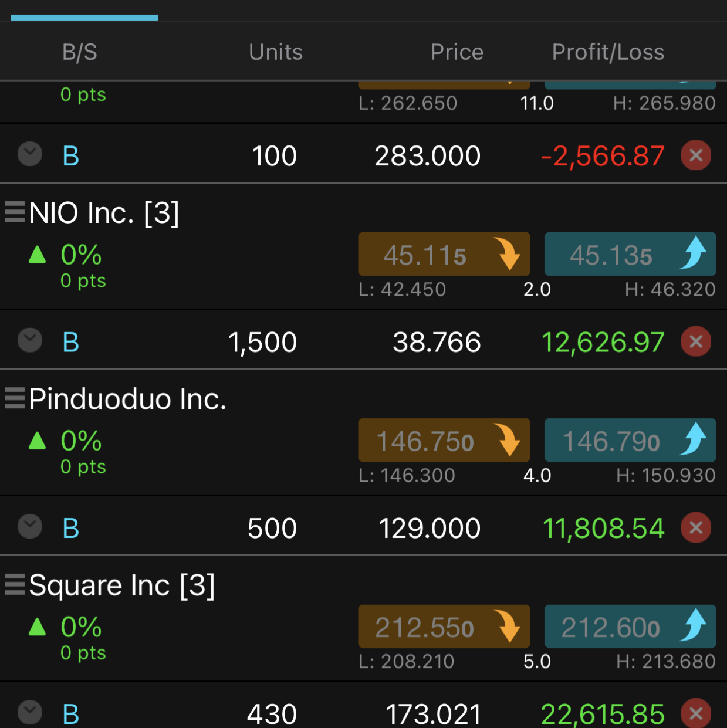The height and width of the screenshot is (728, 727).
Task: Expand the Square 173.021 position details
Action: (30, 712)
